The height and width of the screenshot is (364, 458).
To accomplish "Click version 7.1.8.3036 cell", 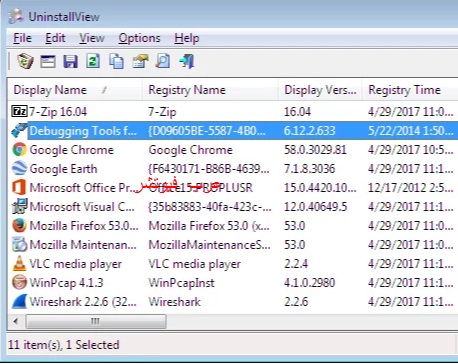I will coord(310,169).
